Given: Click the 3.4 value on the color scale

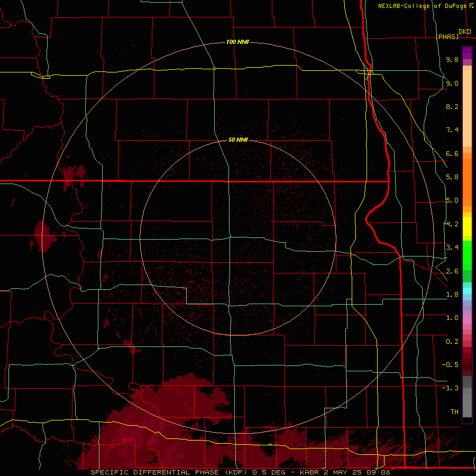Looking at the screenshot, I should [x=452, y=248].
